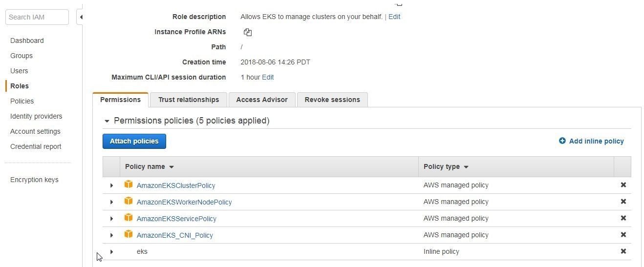Expand the AmazonEKSServicePolicy row
Image resolution: width=644 pixels, height=267 pixels.
click(111, 219)
